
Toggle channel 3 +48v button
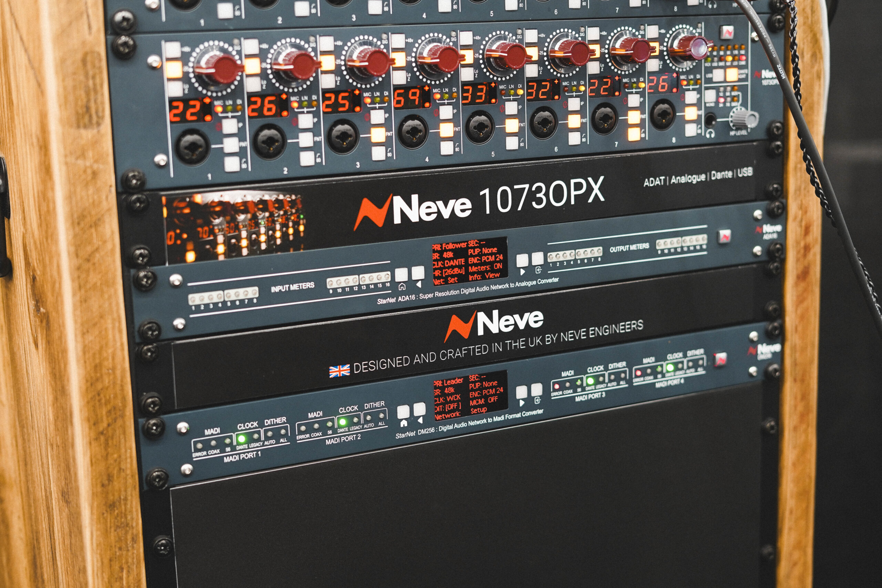[x=327, y=43]
